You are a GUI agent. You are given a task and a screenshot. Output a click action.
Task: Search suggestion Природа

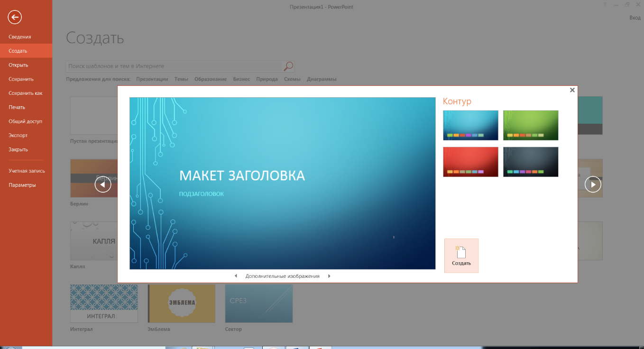(267, 79)
